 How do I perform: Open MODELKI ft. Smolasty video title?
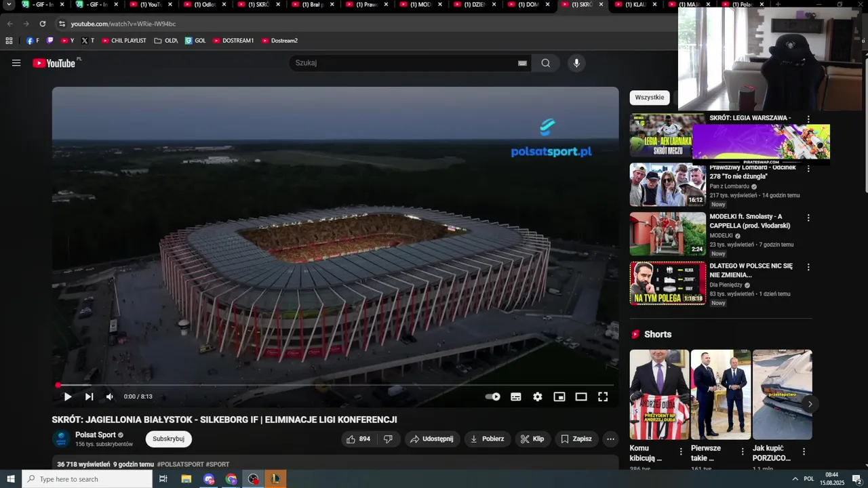750,221
